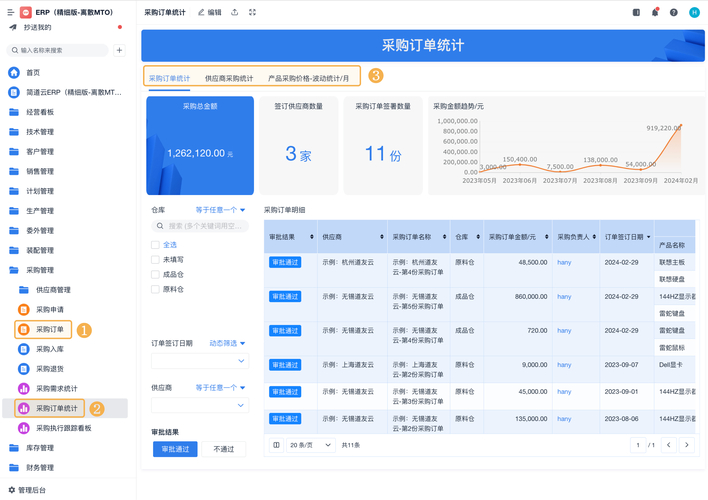The height and width of the screenshot is (500, 708).
Task: Click the 采购总金额 1,262,120.00 card
Action: click(x=200, y=145)
